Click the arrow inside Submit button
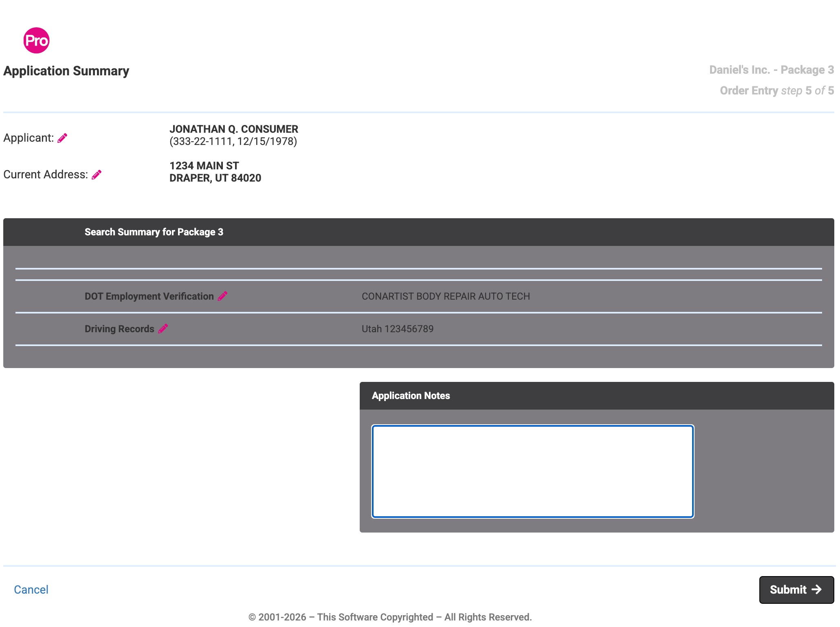840x627 pixels. [x=816, y=589]
